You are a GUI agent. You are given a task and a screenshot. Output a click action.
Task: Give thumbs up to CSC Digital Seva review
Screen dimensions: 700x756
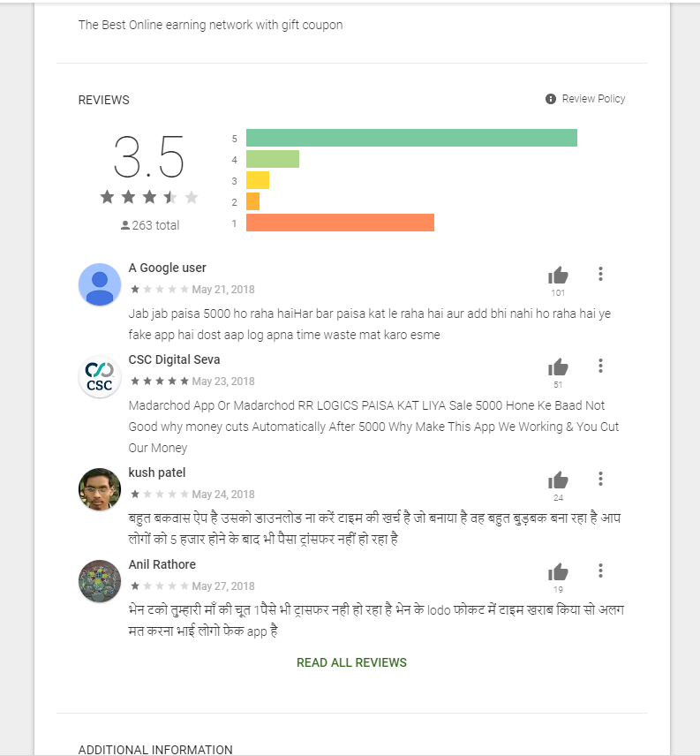[558, 367]
